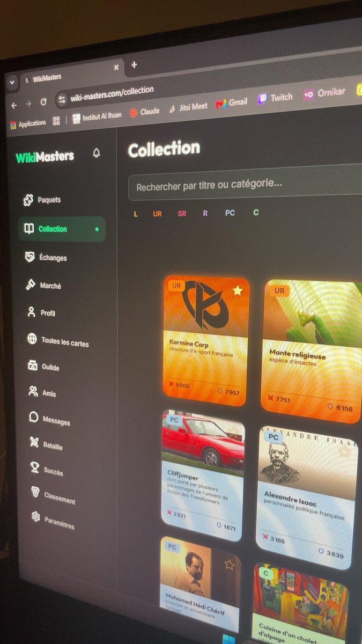Open the Jitsi Meet bookmark
The height and width of the screenshot is (644, 362).
[188, 107]
